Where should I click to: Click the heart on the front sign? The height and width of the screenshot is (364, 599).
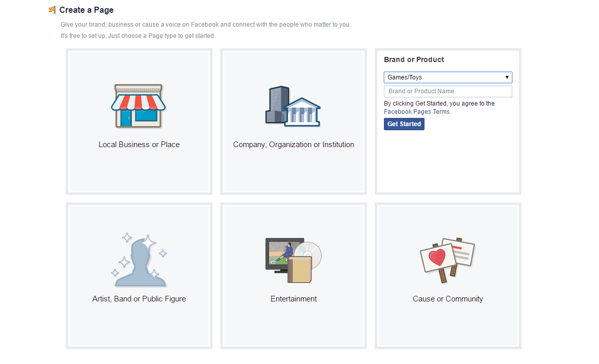(437, 257)
